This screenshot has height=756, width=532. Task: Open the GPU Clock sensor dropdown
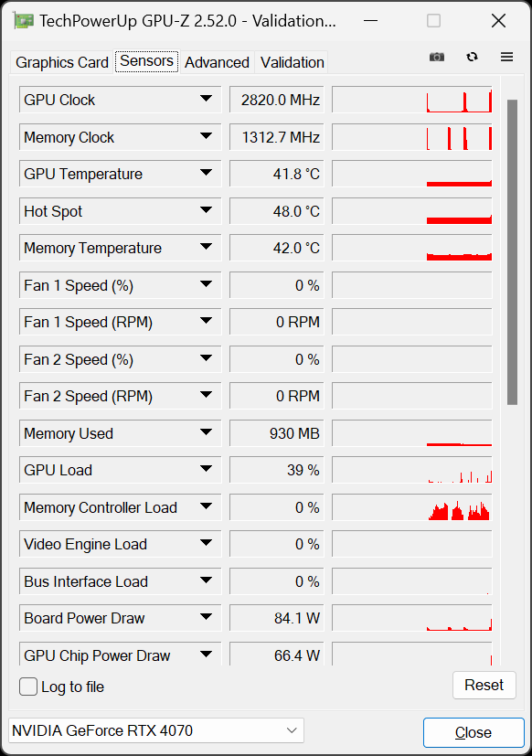pyautogui.click(x=206, y=99)
